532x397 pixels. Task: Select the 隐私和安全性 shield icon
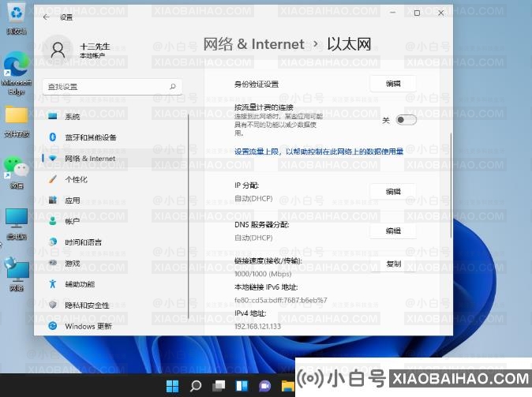pos(53,305)
